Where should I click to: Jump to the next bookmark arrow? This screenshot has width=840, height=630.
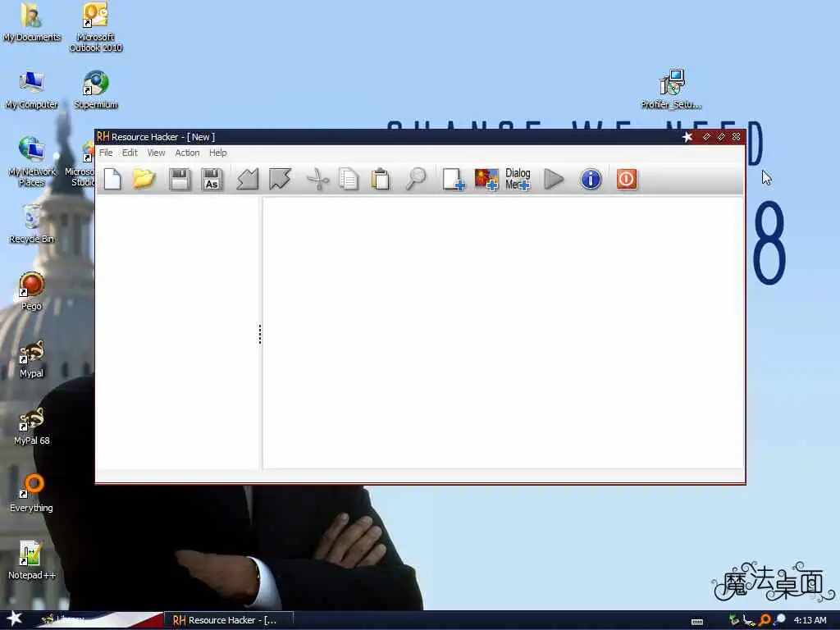click(x=280, y=179)
